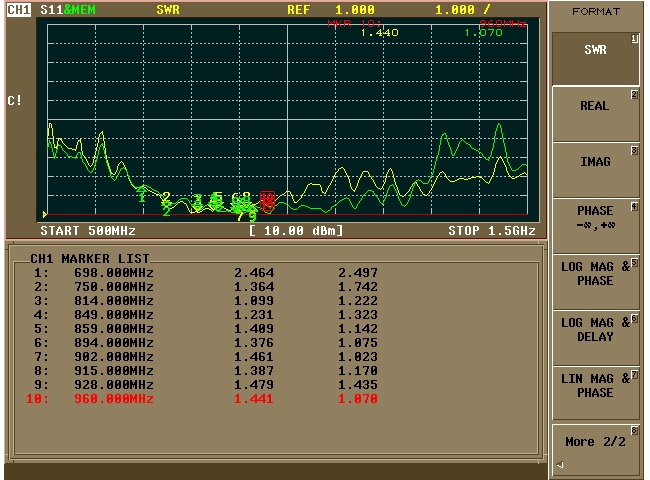Click the back arrow on More 2/2 softkey
This screenshot has width=650, height=480.
click(x=560, y=465)
